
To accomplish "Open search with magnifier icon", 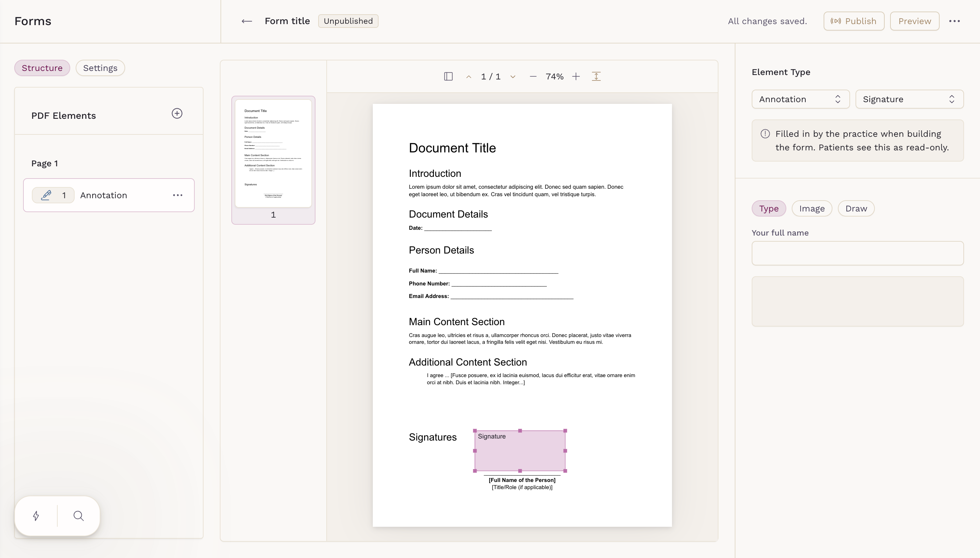I will click(x=78, y=516).
